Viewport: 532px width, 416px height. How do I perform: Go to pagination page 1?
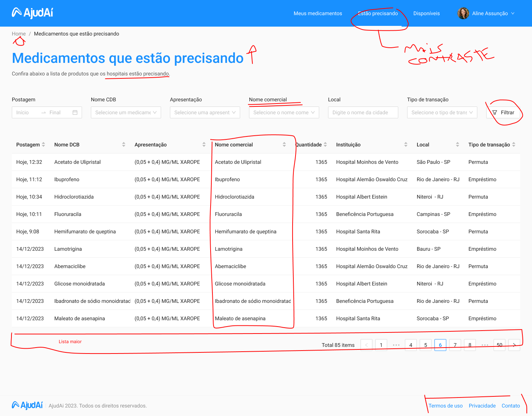pyautogui.click(x=381, y=345)
